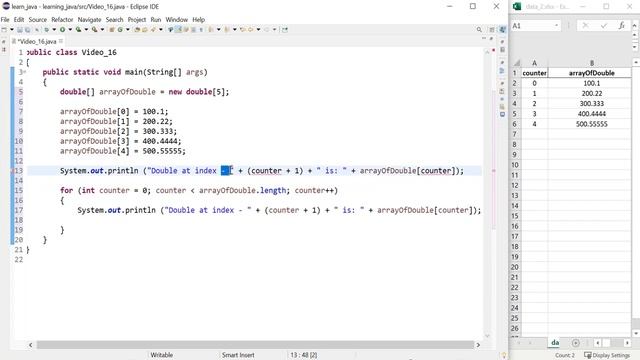
Task: Click cell containing 500.55555 in Excel
Action: pyautogui.click(x=591, y=124)
